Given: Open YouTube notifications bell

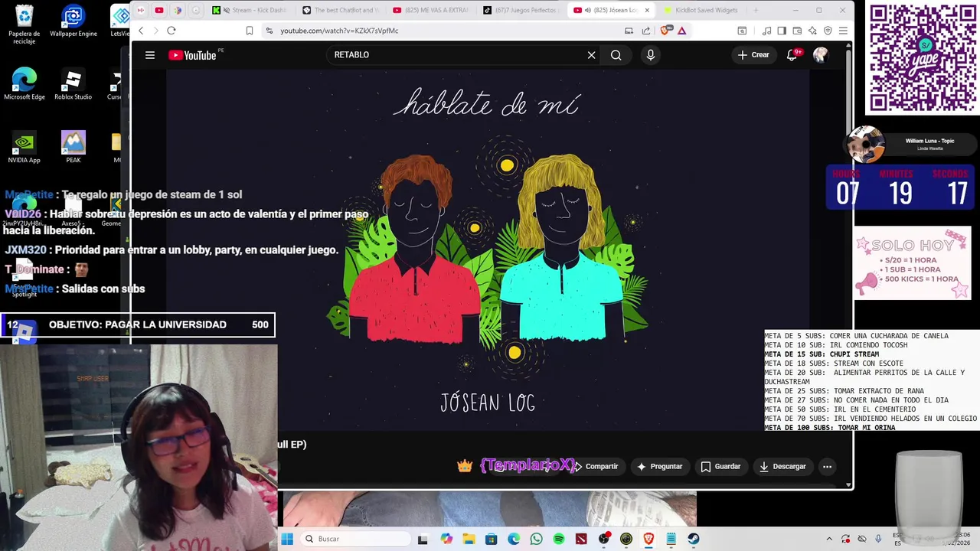Looking at the screenshot, I should pyautogui.click(x=793, y=55).
